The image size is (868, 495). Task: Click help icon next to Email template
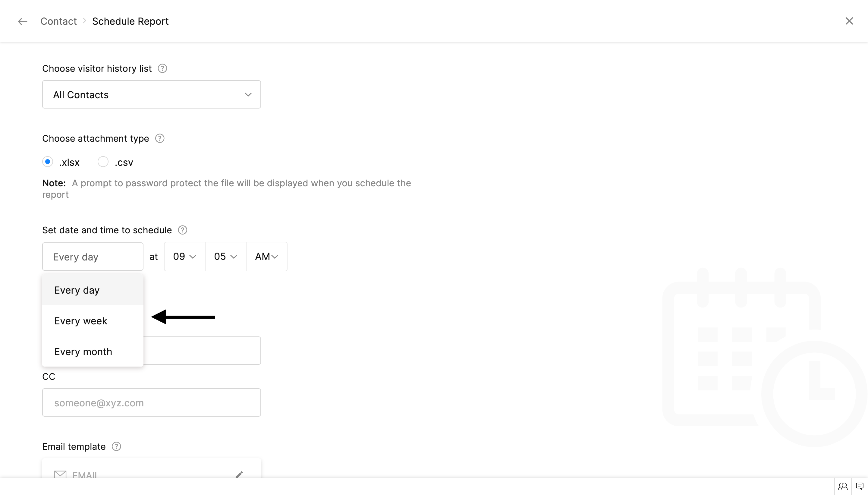pos(116,446)
